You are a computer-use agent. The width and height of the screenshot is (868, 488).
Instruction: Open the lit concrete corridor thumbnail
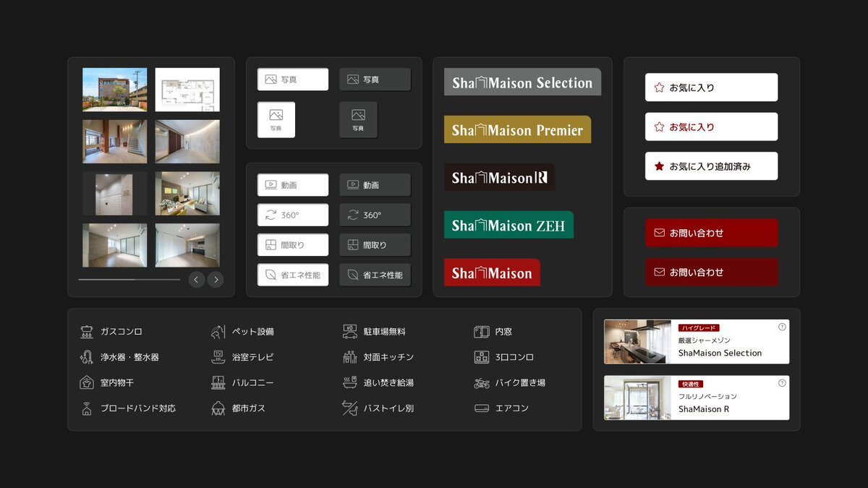coord(187,142)
